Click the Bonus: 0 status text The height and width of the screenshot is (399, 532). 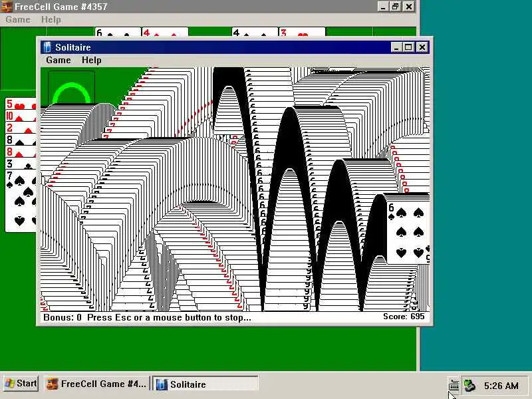click(x=63, y=318)
